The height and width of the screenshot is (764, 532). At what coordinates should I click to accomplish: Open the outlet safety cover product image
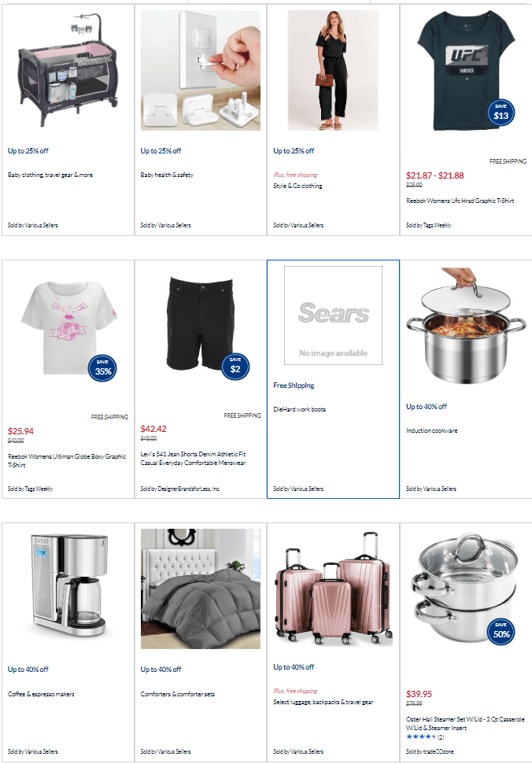pos(200,70)
